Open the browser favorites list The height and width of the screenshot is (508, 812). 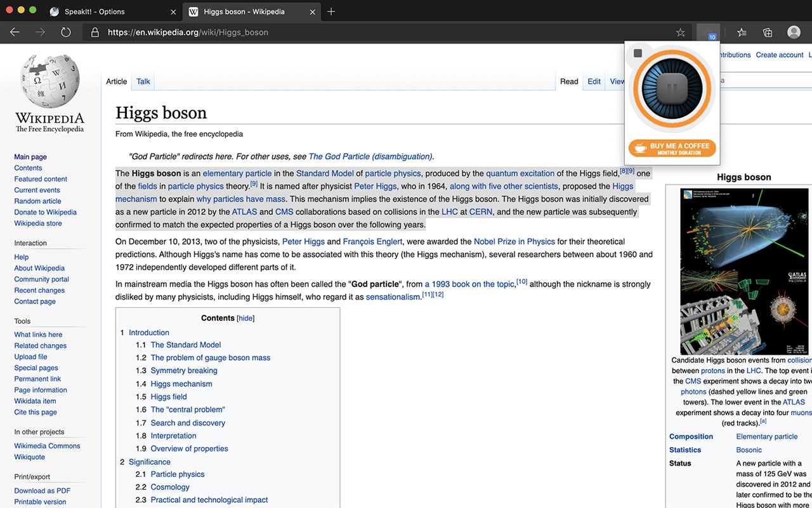(x=742, y=32)
